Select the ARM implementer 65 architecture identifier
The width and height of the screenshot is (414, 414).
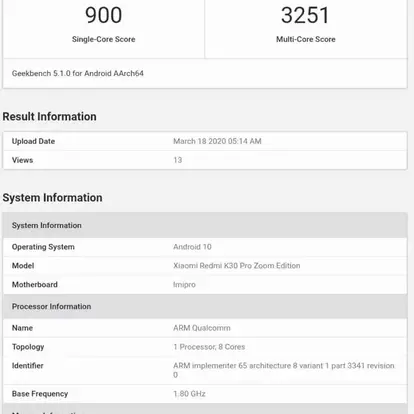coord(284,370)
